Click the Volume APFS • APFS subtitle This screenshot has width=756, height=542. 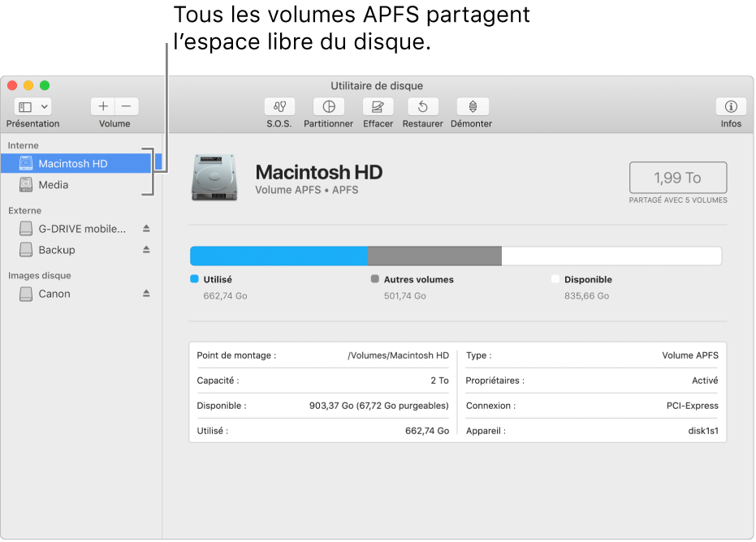point(307,190)
